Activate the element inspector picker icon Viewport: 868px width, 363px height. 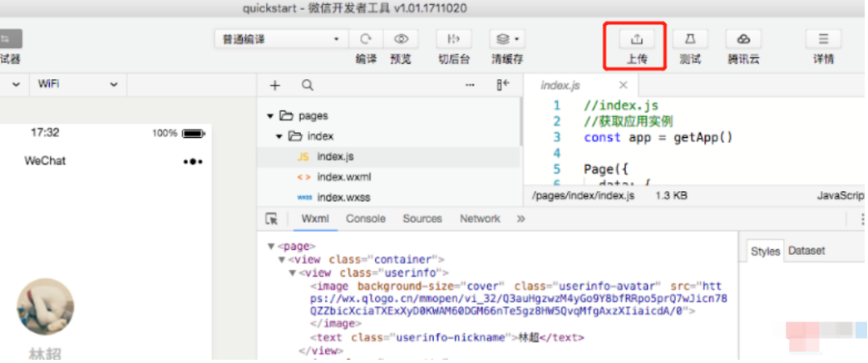coord(271,218)
